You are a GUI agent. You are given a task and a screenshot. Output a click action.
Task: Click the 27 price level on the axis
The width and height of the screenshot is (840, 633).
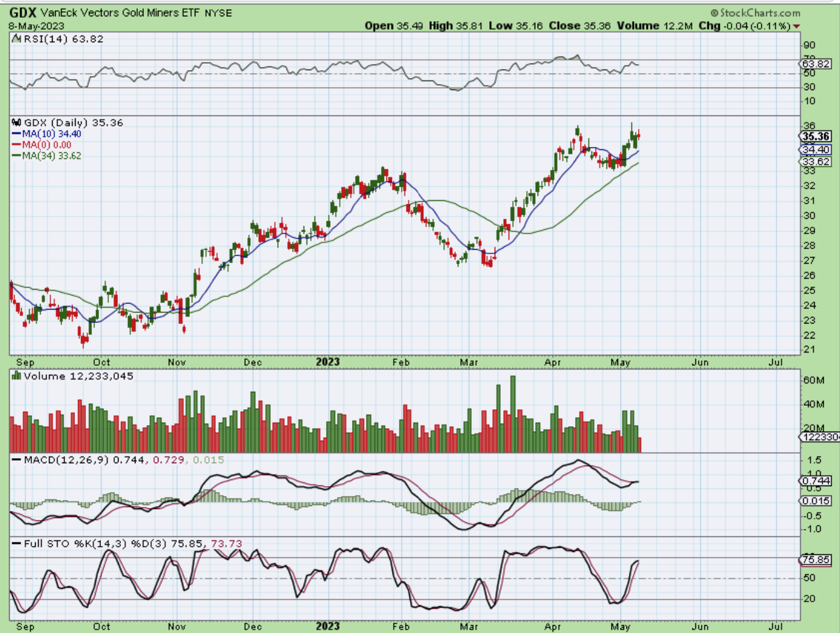(809, 261)
